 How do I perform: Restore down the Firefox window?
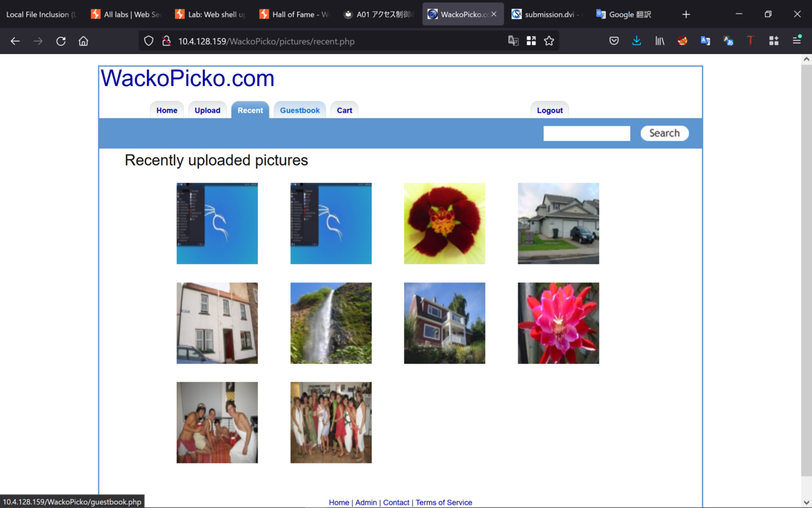click(768, 14)
